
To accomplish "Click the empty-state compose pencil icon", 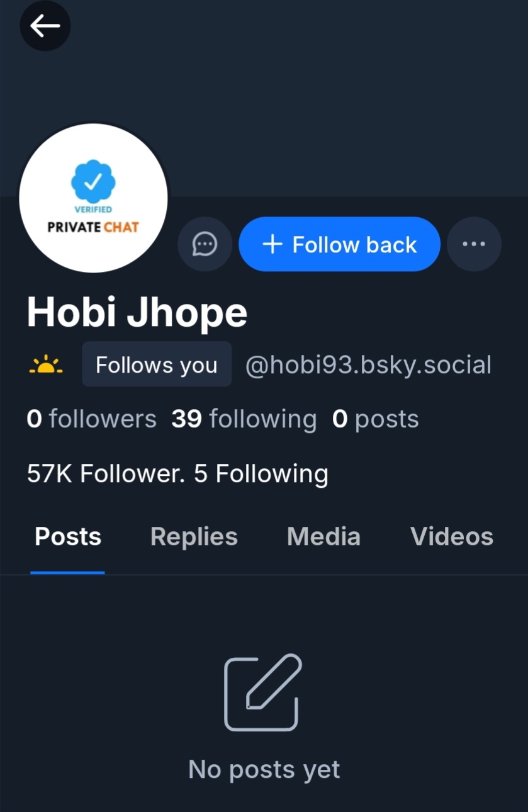I will 263,692.
